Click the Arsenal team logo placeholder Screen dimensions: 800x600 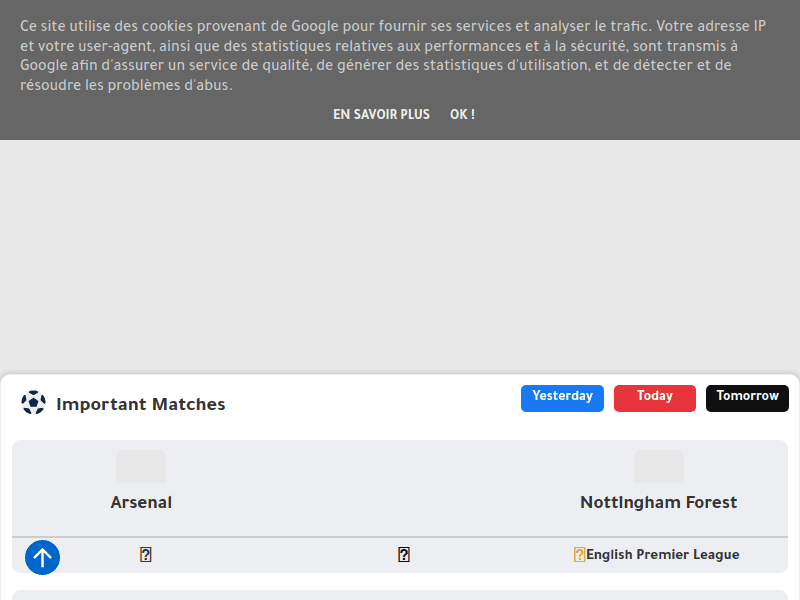click(141, 467)
